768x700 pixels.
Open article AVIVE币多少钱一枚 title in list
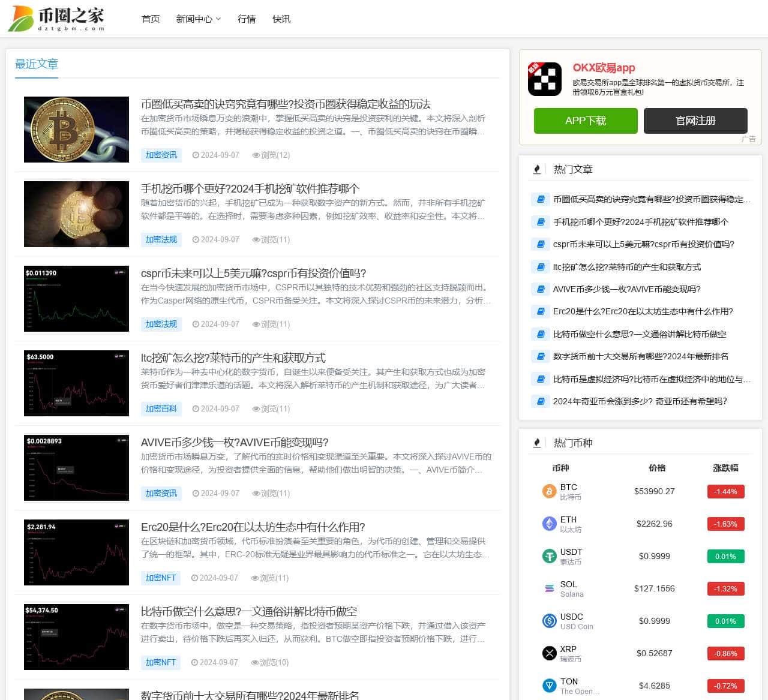tap(235, 443)
